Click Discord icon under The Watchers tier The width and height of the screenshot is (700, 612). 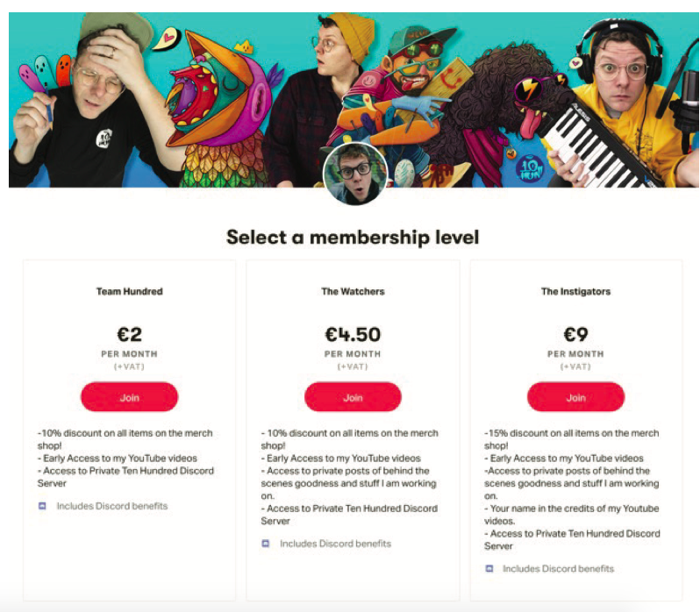click(266, 544)
